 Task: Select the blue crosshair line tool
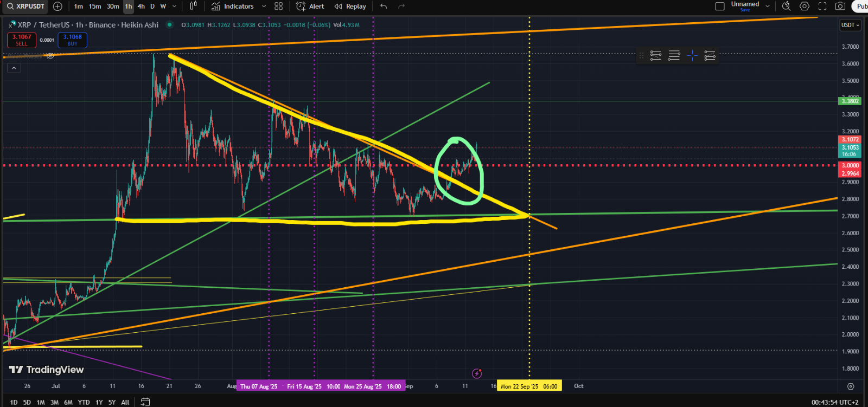[x=693, y=55]
